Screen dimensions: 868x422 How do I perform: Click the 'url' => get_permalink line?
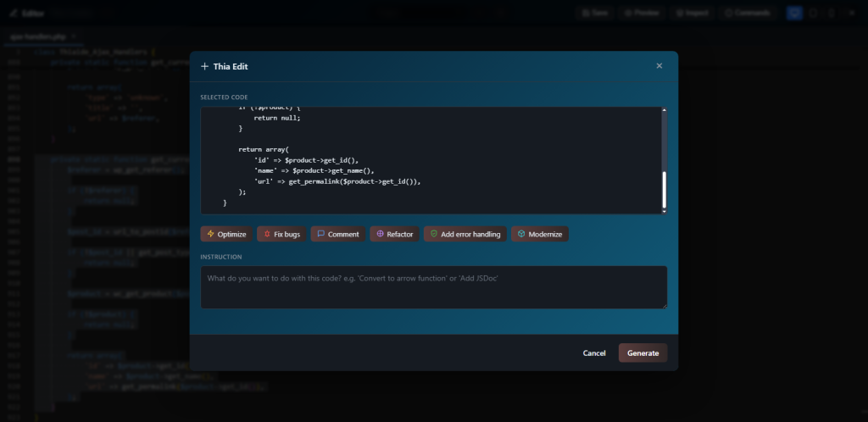click(337, 180)
